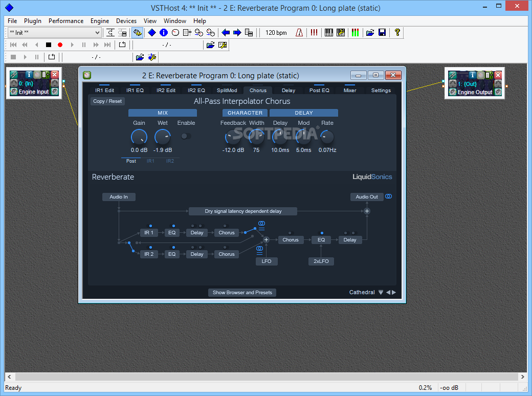Click the Gain knob
Image resolution: width=532 pixels, height=396 pixels.
[x=139, y=137]
